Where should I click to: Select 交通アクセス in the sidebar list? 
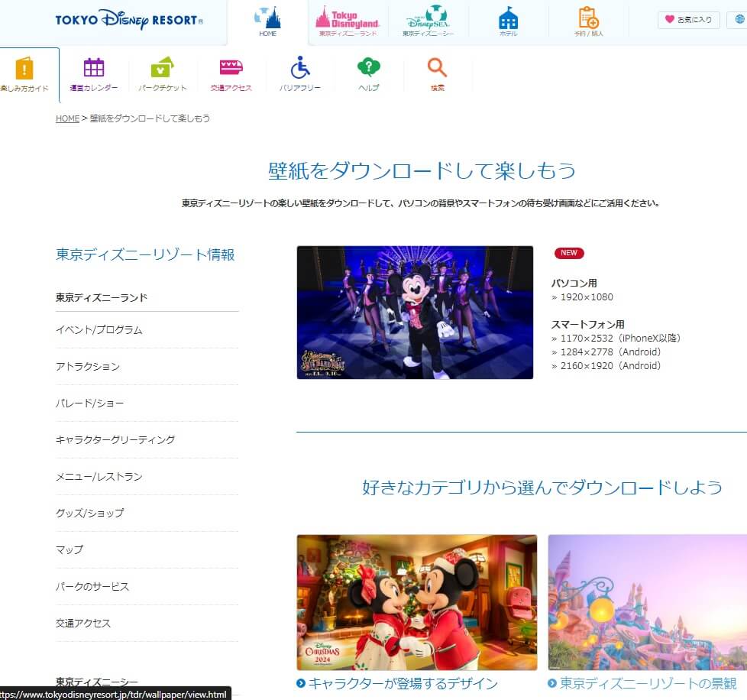coord(83,624)
